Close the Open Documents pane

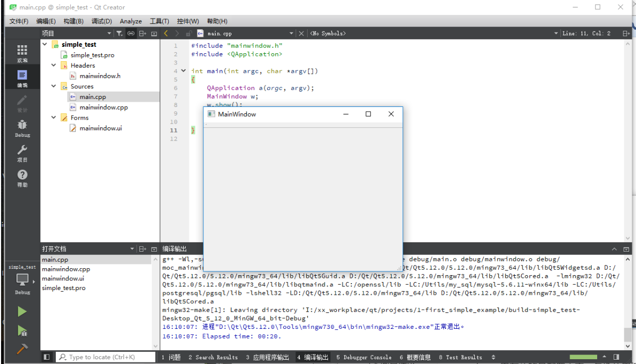tap(154, 249)
